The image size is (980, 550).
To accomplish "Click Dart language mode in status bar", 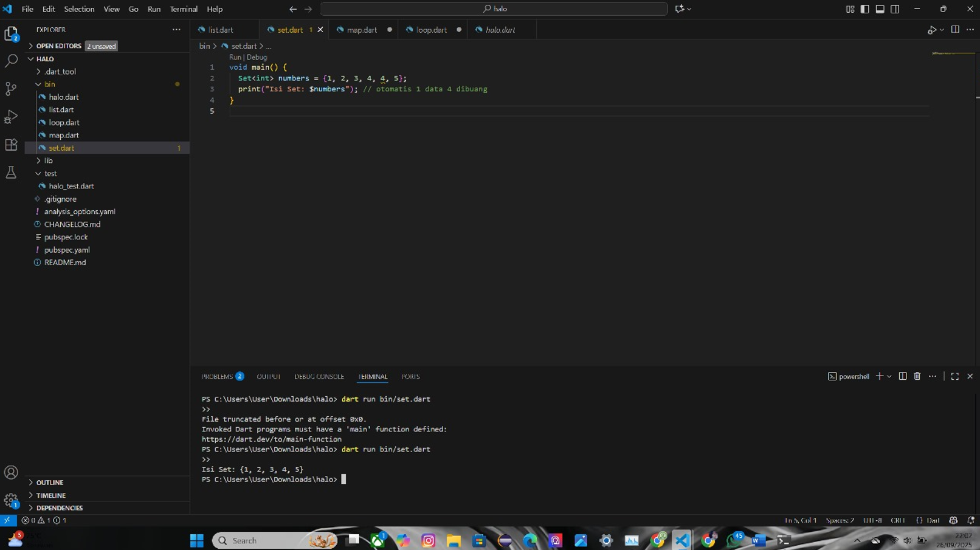I will coord(933,520).
